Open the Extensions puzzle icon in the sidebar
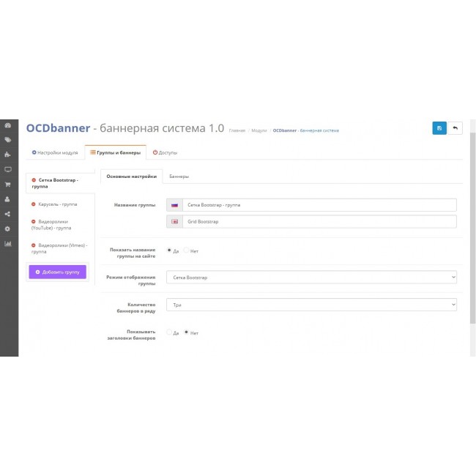476x476 pixels. pos(8,155)
